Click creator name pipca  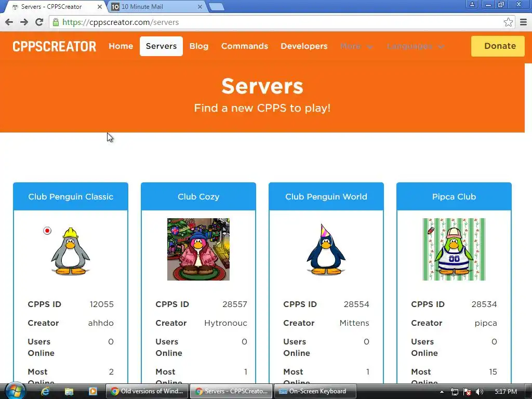[486, 323]
